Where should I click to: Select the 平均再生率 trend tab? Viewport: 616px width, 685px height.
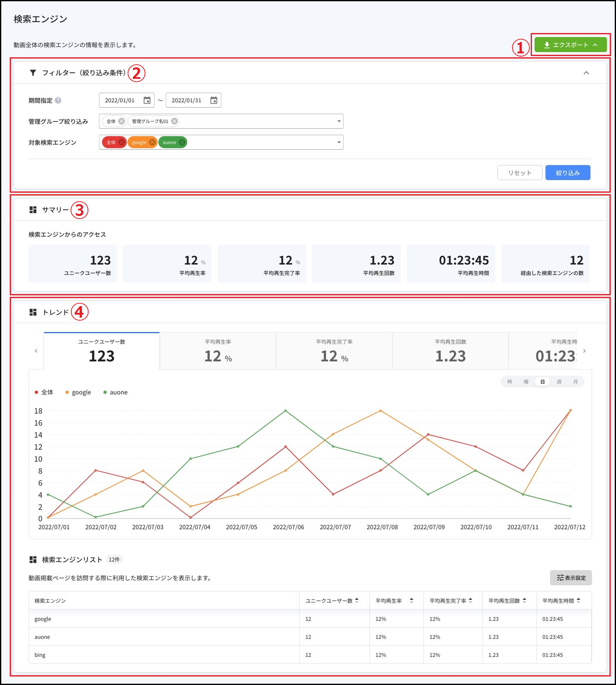click(218, 351)
